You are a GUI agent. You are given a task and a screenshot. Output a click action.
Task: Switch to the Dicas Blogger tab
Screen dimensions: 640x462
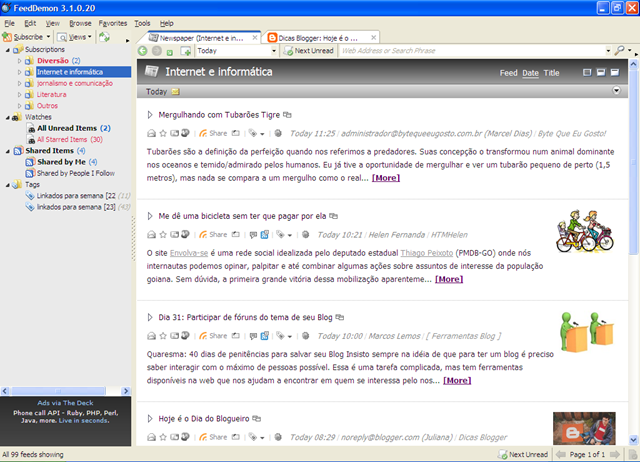pos(322,38)
